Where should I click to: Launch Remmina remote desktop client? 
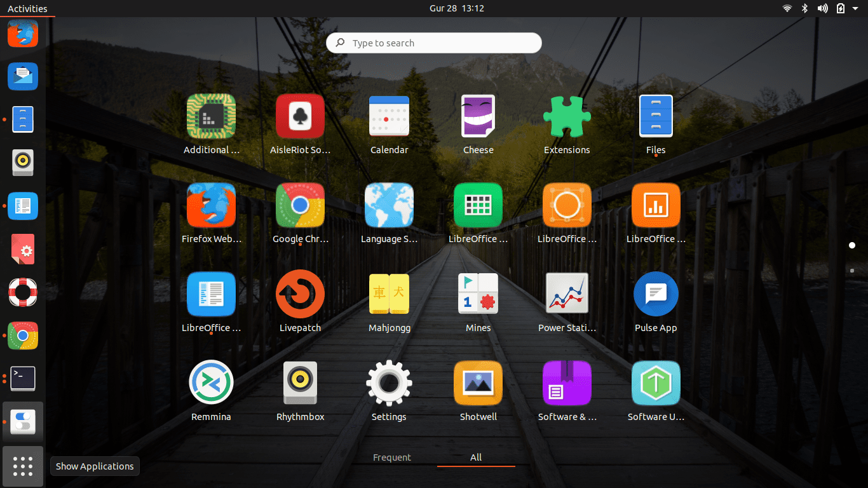[211, 383]
